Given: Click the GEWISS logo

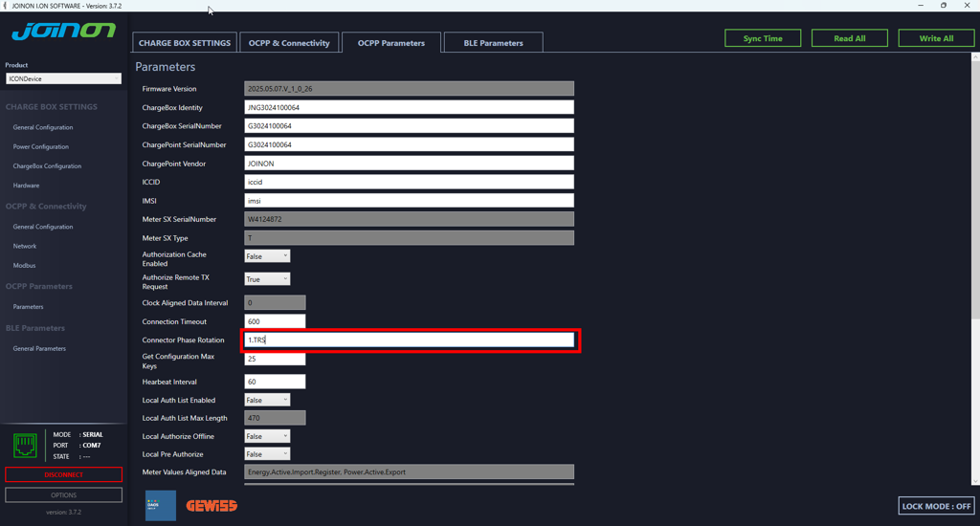Looking at the screenshot, I should [x=212, y=505].
